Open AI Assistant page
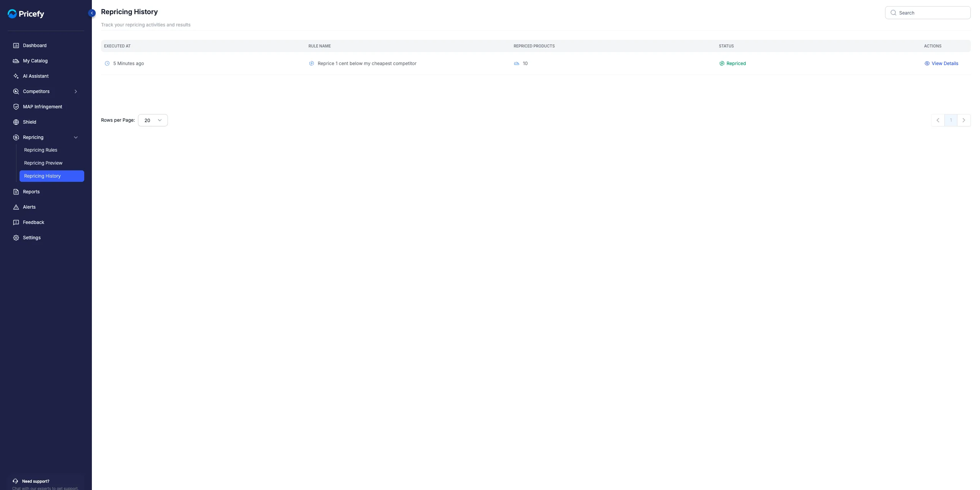This screenshot has height=490, width=980. [x=46, y=76]
